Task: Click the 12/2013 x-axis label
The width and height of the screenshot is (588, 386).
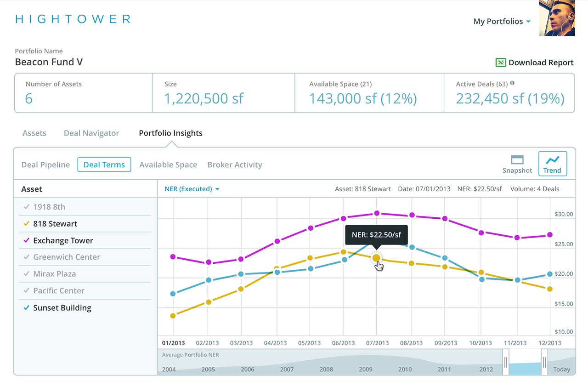Action: pos(550,343)
